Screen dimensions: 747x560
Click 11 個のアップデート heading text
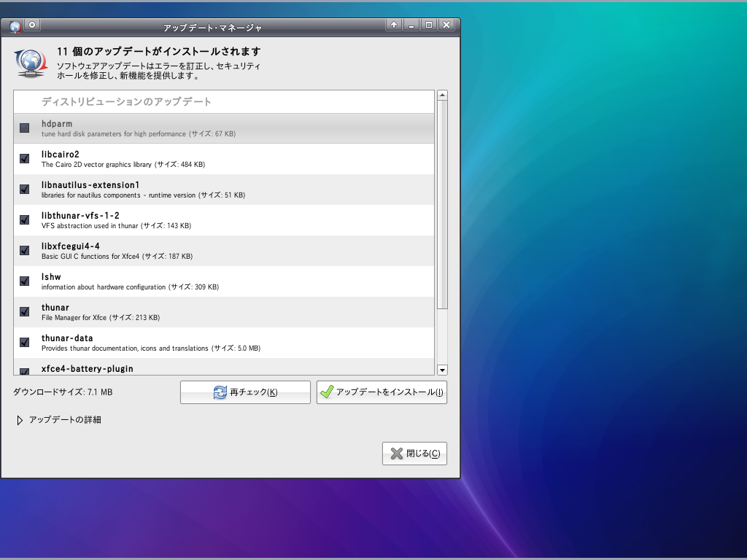(159, 52)
